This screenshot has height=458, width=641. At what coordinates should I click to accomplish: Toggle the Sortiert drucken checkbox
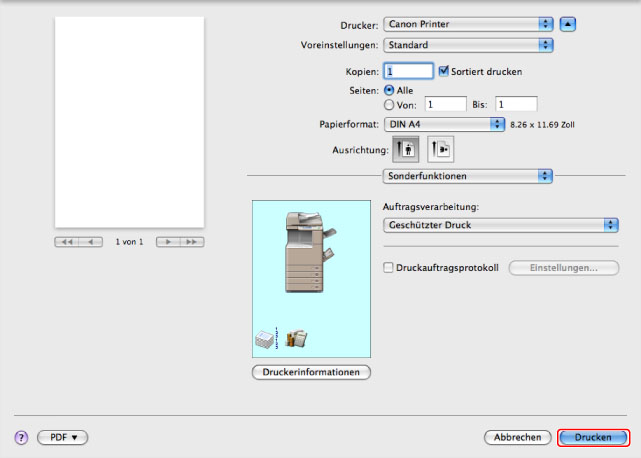point(444,71)
